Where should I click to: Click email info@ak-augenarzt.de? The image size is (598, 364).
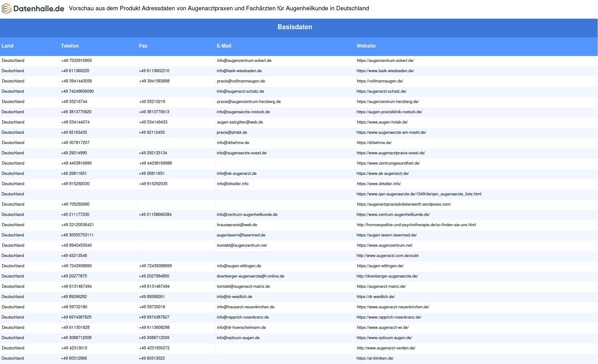[237, 174]
